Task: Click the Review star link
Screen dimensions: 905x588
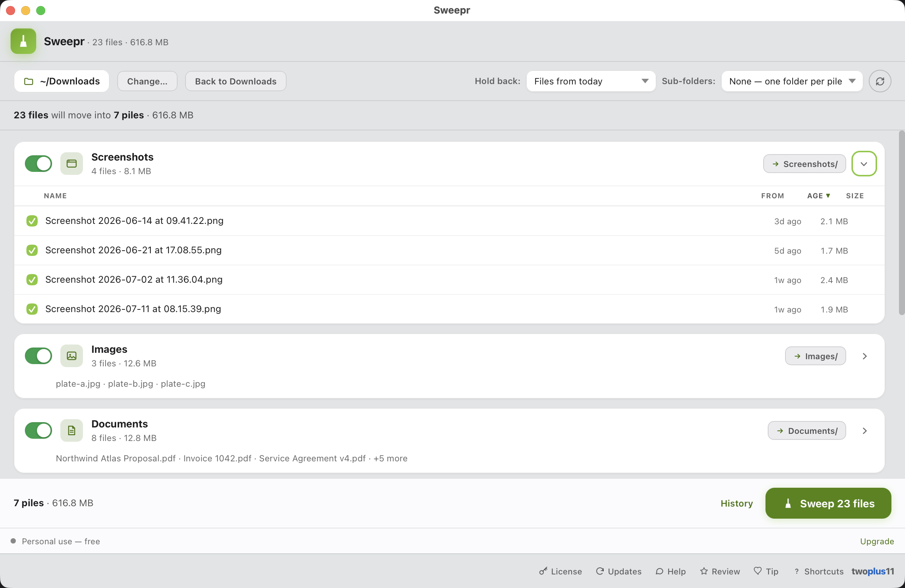Action: 720,571
